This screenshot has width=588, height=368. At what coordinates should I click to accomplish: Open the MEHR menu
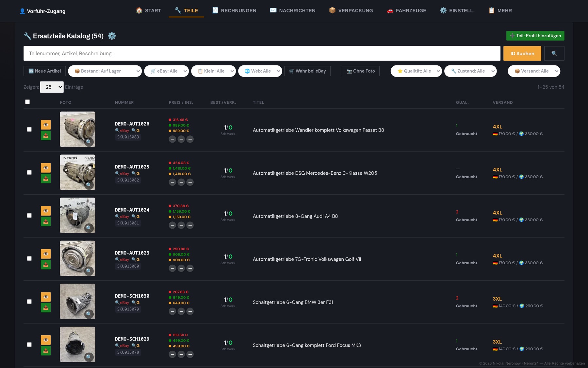tap(500, 10)
